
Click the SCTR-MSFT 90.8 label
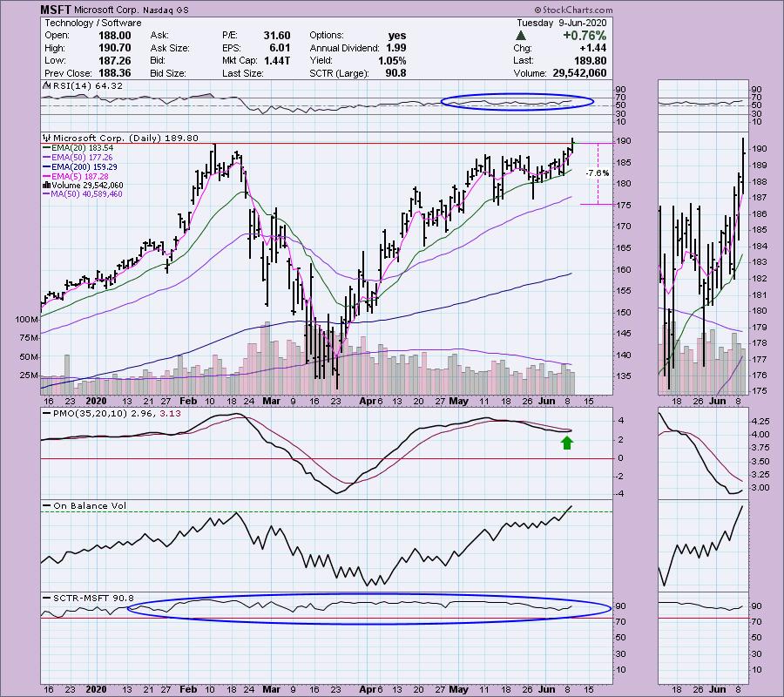(88, 598)
